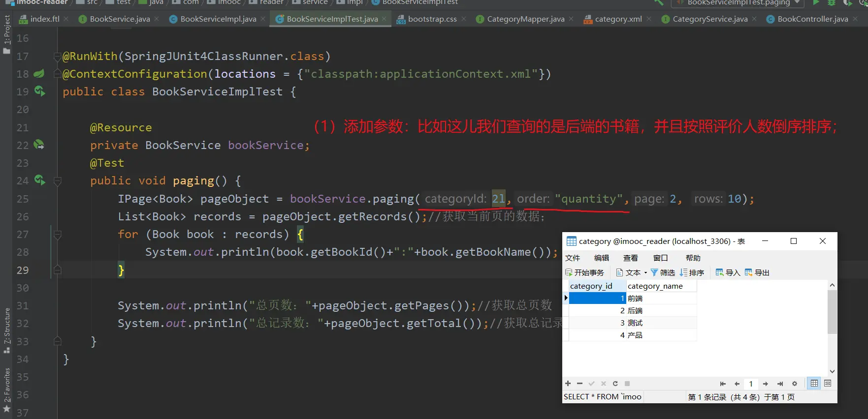The image size is (868, 419).
Task: Switch to grid view in the table window
Action: [x=814, y=384]
